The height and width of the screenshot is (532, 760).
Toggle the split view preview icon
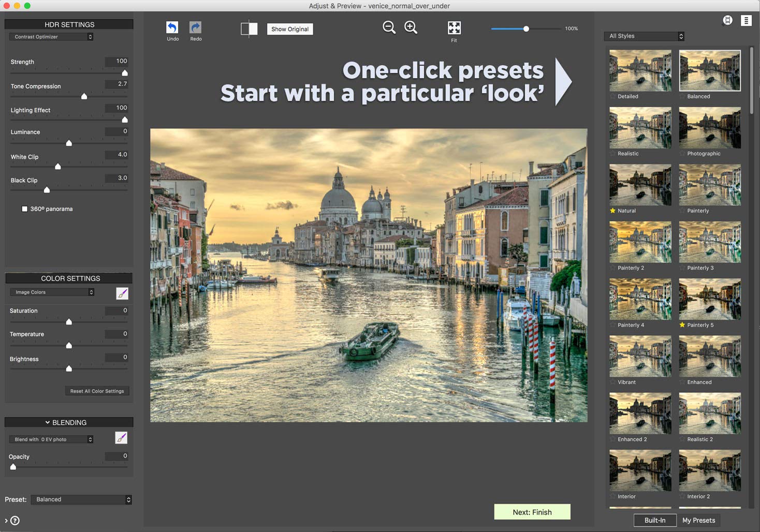pyautogui.click(x=249, y=29)
